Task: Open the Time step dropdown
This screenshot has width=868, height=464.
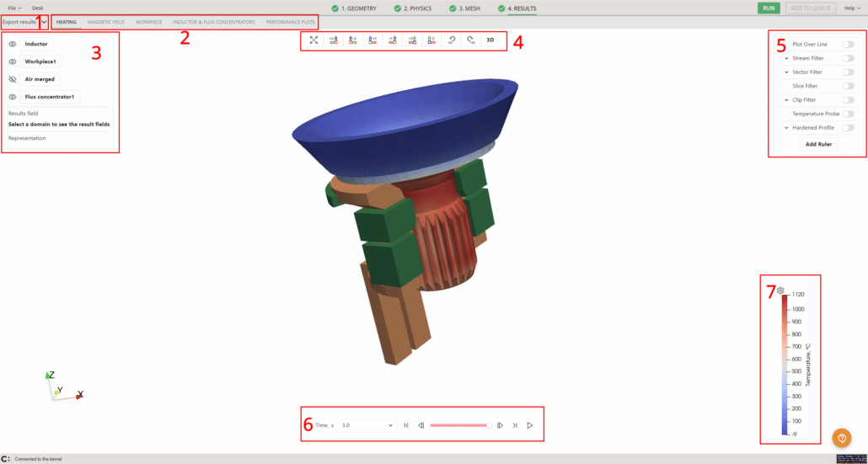Action: tap(366, 425)
